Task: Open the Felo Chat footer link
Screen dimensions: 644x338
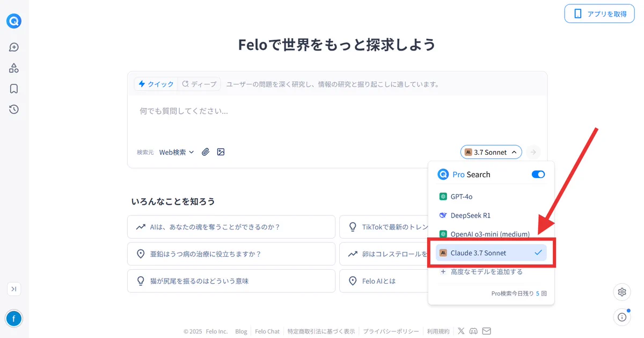Action: 267,332
